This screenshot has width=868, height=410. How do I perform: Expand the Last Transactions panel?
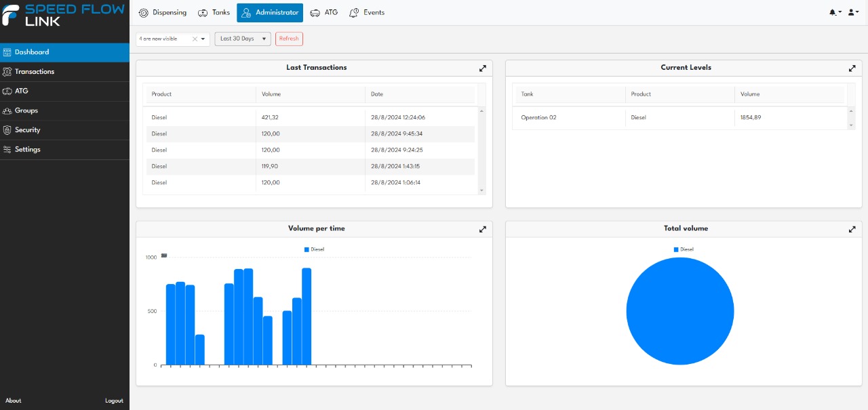(482, 68)
